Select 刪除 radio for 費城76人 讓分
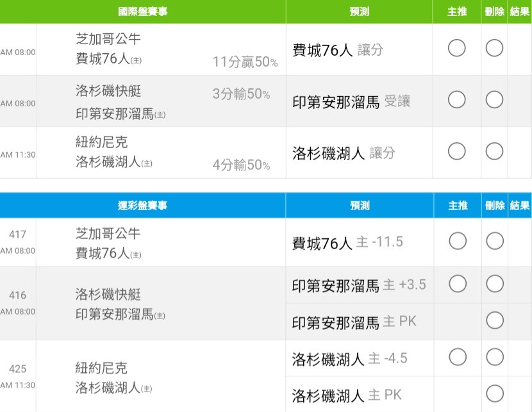 tap(494, 48)
